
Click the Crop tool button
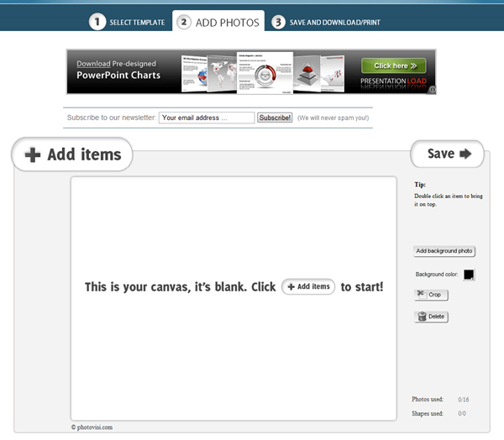(431, 295)
